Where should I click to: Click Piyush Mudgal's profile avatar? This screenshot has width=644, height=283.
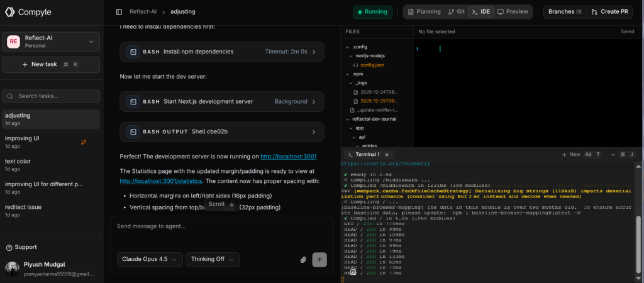coord(12,269)
